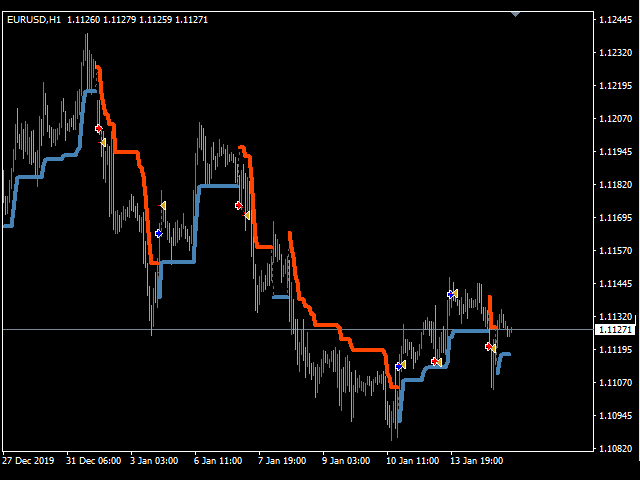Click the 1.10820 price axis label
640x480 pixels.
612,449
